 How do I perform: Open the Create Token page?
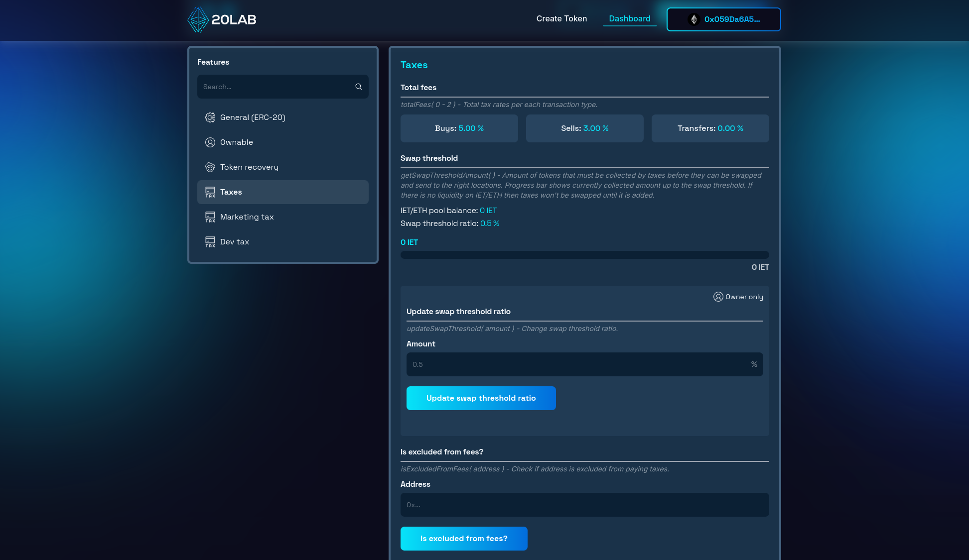561,19
